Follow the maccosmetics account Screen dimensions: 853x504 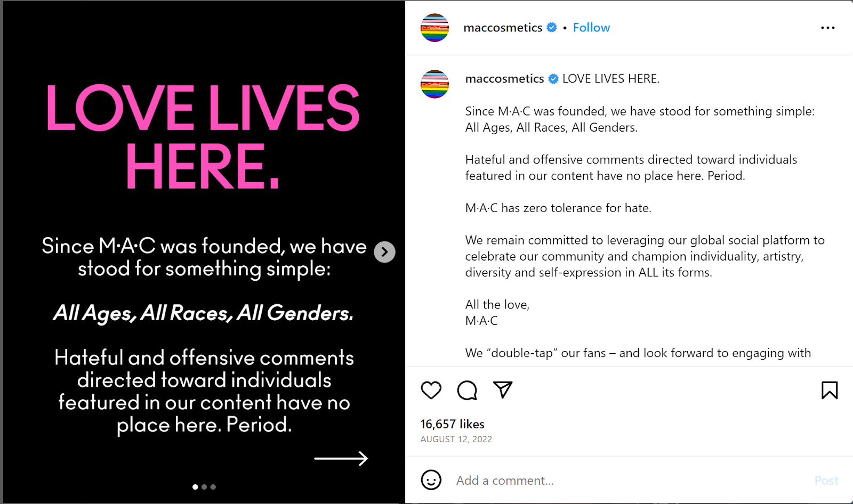coord(591,28)
